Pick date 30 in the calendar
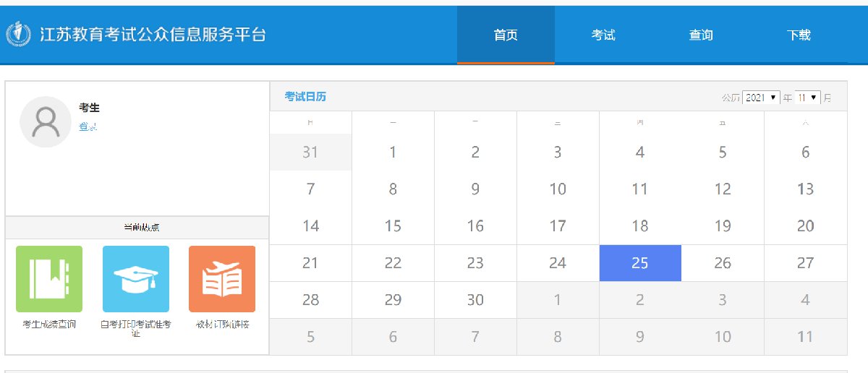The height and width of the screenshot is (373, 868). coord(475,300)
